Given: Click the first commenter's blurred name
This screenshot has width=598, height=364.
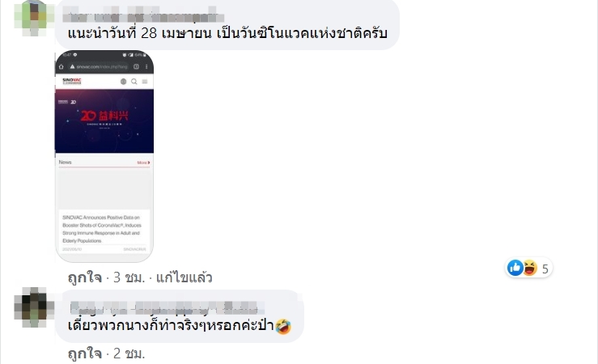Looking at the screenshot, I should [x=143, y=16].
